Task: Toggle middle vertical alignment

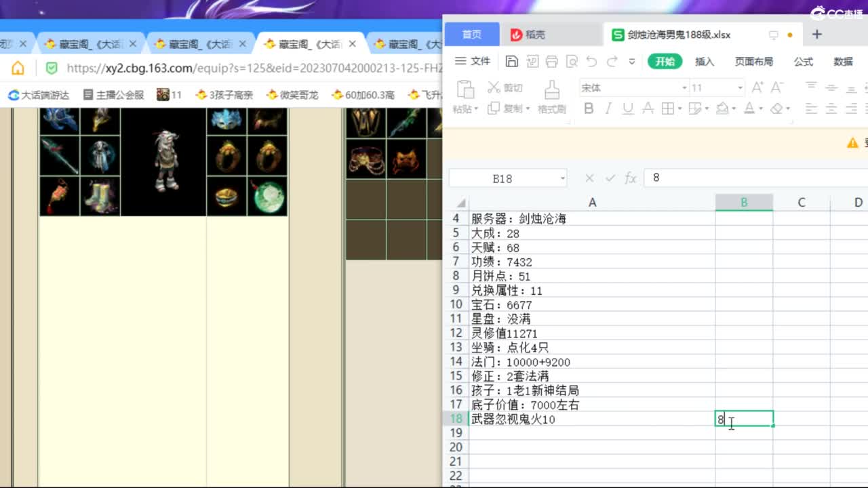Action: coord(831,87)
